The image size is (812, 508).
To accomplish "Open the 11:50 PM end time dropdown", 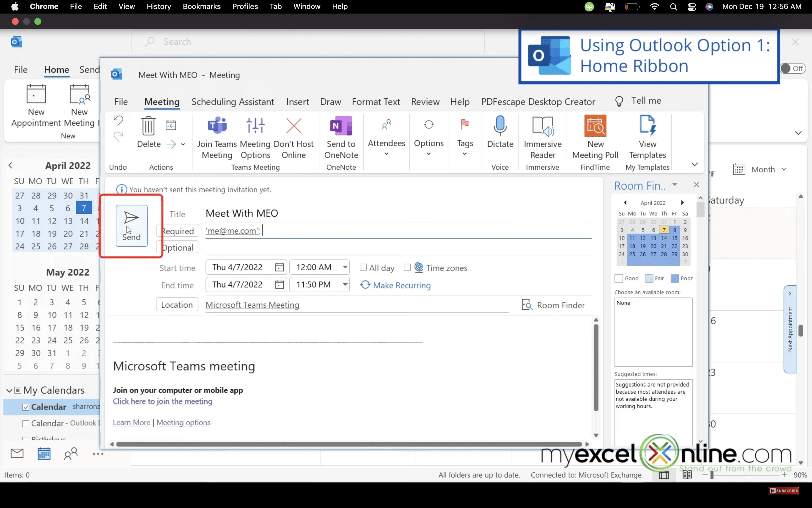I will (x=345, y=285).
